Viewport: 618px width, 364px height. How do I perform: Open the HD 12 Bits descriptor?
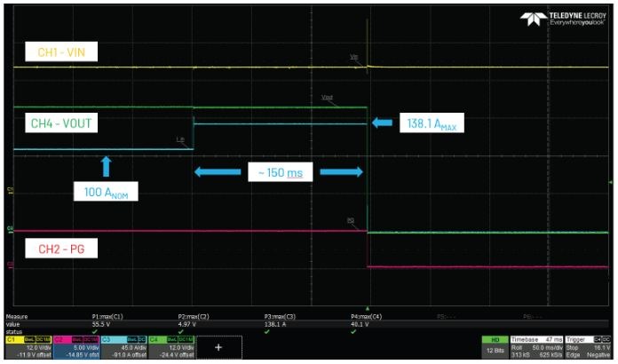click(x=495, y=347)
